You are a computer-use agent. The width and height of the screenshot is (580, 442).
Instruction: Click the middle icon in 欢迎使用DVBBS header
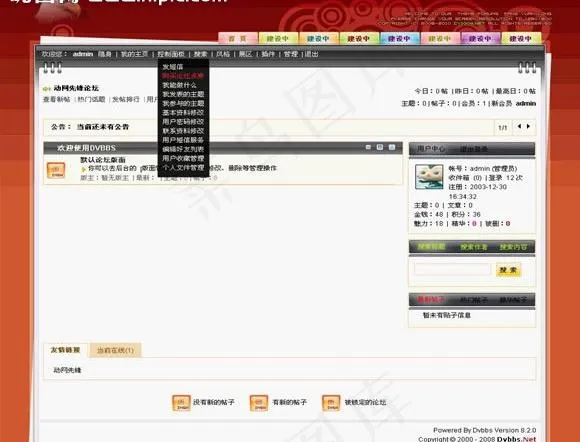coord(380,147)
